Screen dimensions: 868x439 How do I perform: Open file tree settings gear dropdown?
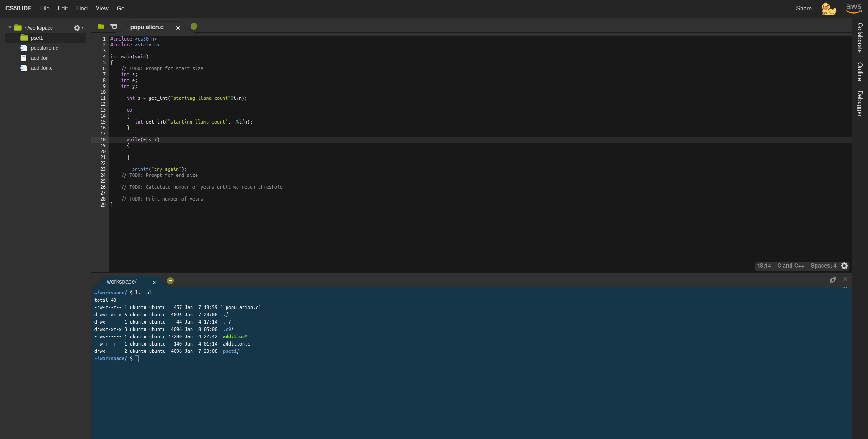click(78, 28)
